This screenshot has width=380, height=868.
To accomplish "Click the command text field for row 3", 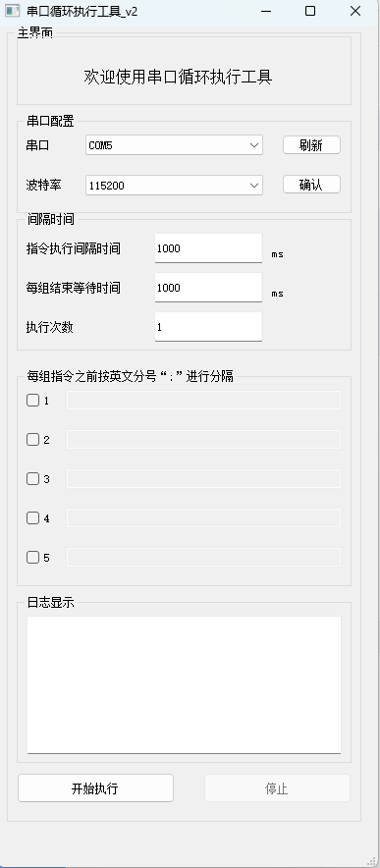I will click(x=203, y=479).
